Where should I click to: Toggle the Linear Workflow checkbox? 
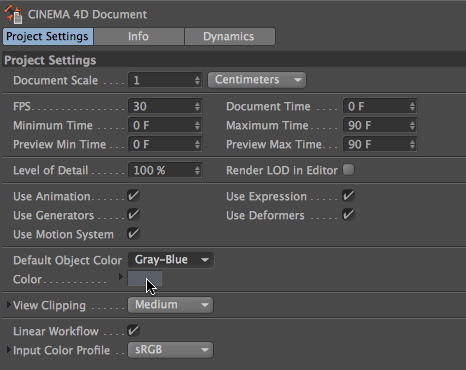point(133,330)
